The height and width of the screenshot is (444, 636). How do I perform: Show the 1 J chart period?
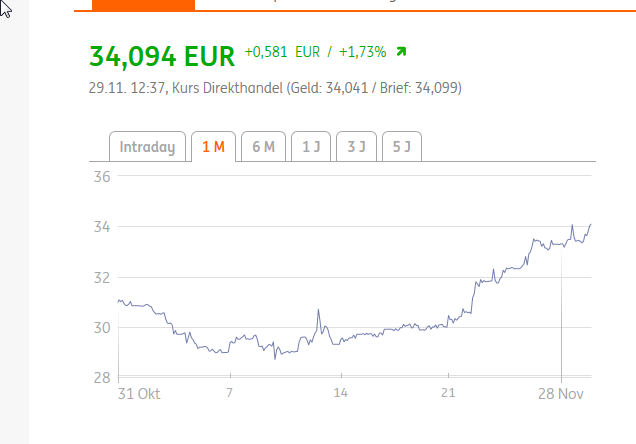311,147
